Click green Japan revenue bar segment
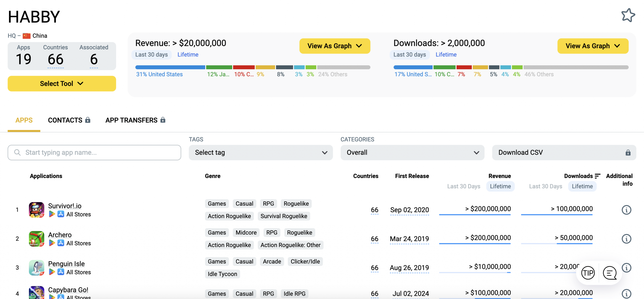This screenshot has height=299, width=644. (219, 67)
